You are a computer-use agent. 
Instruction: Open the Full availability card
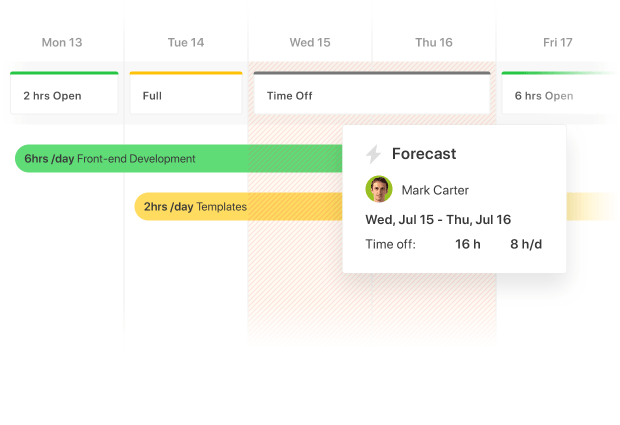[186, 93]
